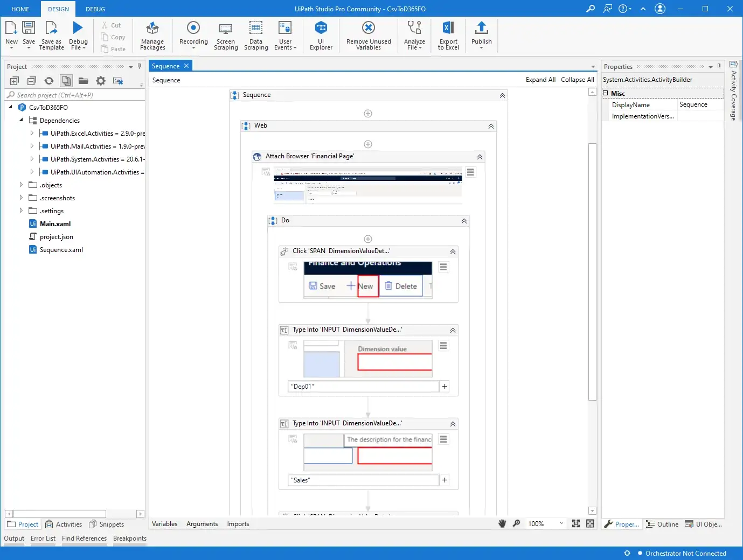Click the zoom magnifier in designer footer
This screenshot has height=560, width=743.
[x=516, y=523]
